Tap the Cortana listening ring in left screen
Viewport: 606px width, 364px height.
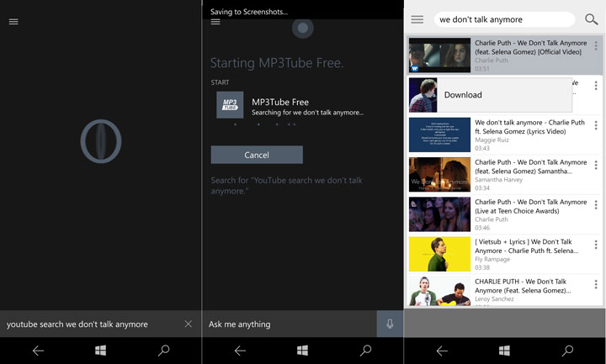coord(101,141)
